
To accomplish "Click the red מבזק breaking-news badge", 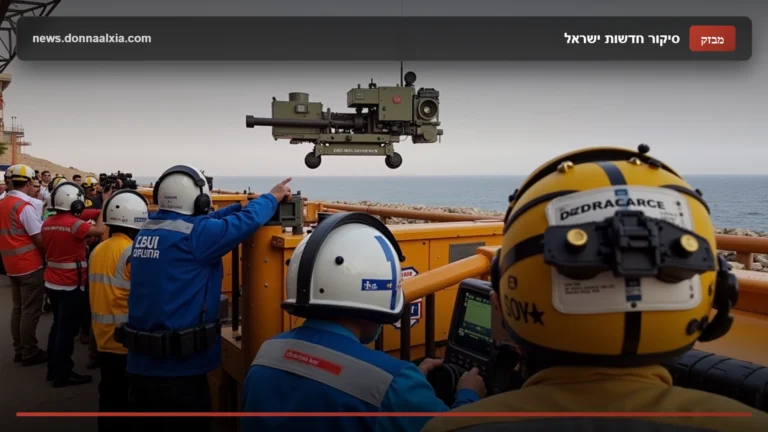I will point(712,39).
